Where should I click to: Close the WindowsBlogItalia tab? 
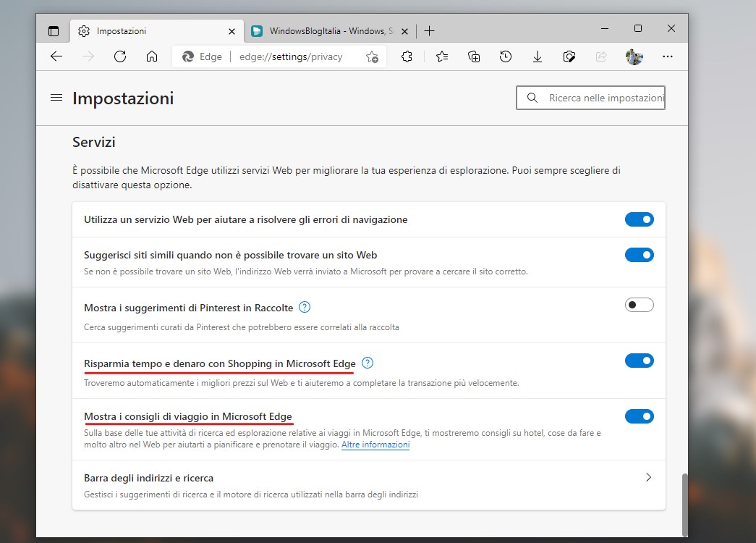point(405,31)
